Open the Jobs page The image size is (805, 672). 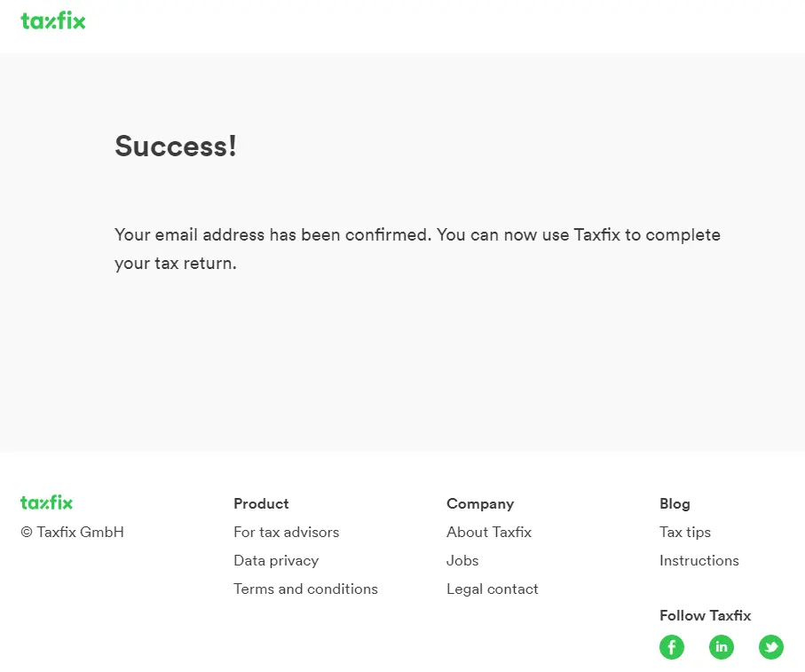pyautogui.click(x=462, y=561)
